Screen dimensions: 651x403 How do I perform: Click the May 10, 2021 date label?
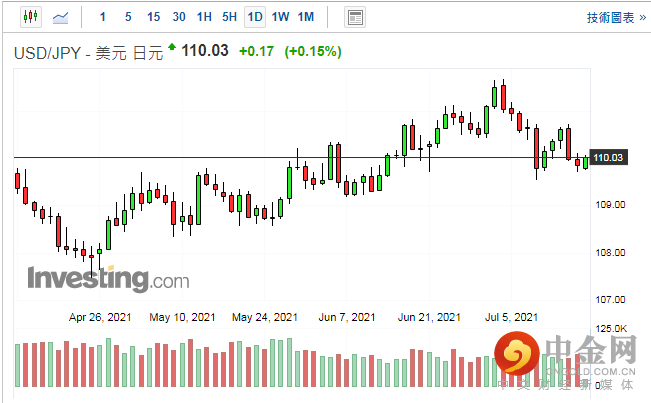pos(182,318)
